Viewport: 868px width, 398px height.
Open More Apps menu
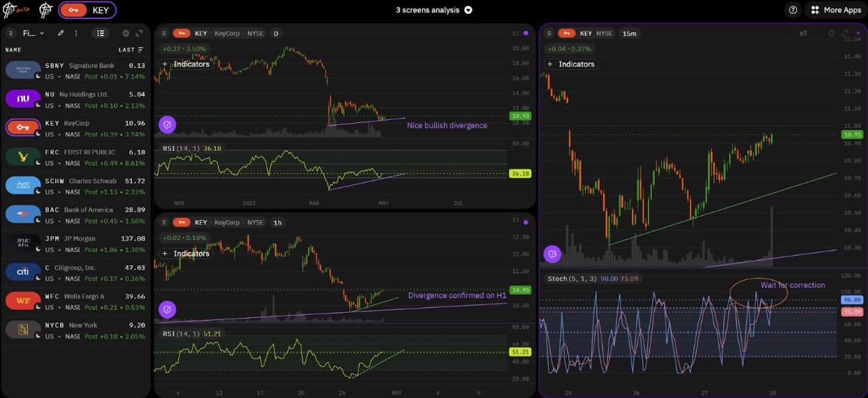point(836,10)
